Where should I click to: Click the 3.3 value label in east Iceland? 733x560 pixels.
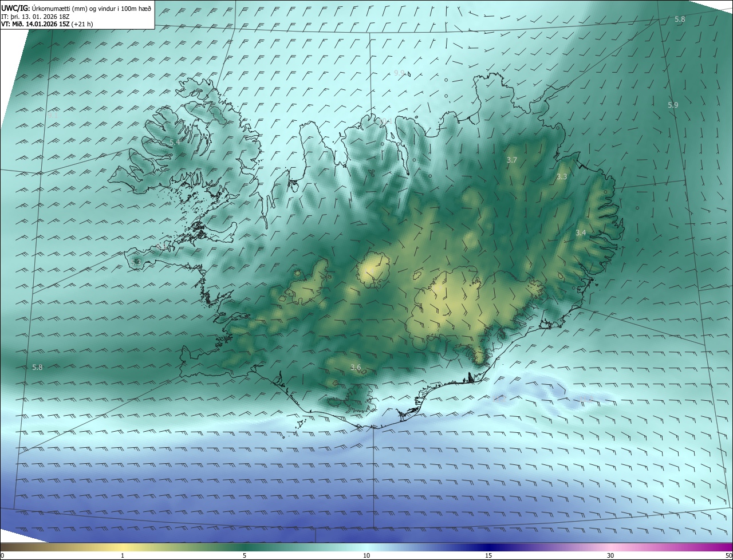tap(562, 176)
